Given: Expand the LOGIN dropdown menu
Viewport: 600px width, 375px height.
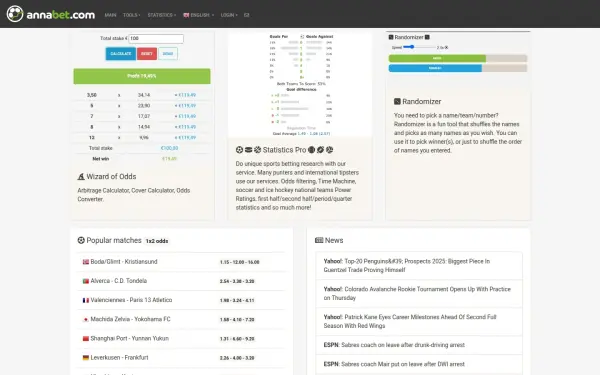Looking at the screenshot, I should point(229,15).
